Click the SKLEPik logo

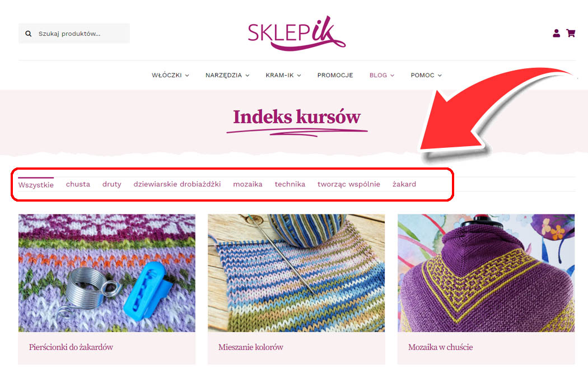point(296,33)
